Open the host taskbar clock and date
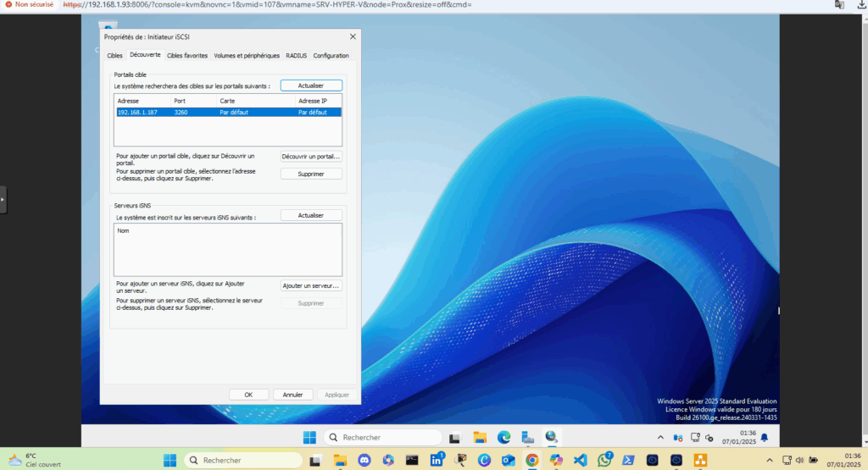 843,460
